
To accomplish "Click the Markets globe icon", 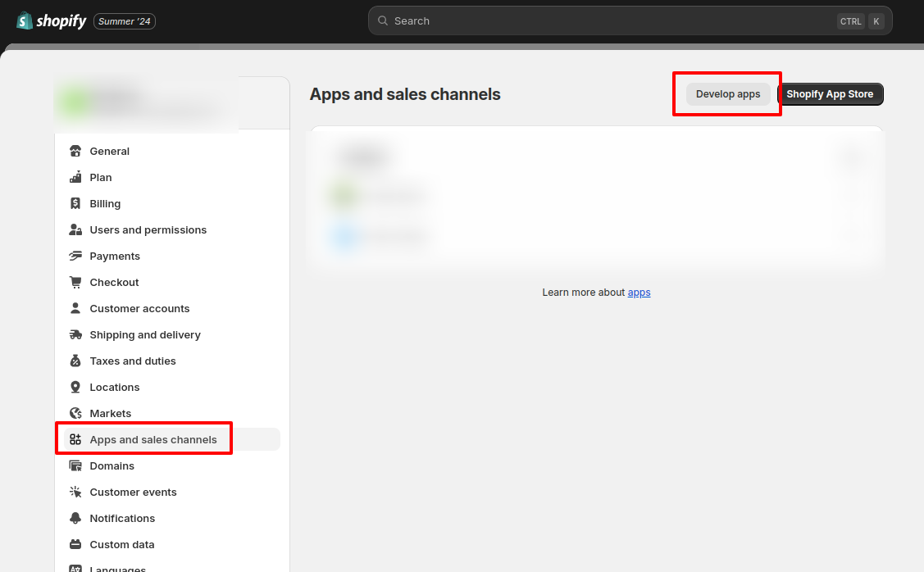I will [x=75, y=414].
